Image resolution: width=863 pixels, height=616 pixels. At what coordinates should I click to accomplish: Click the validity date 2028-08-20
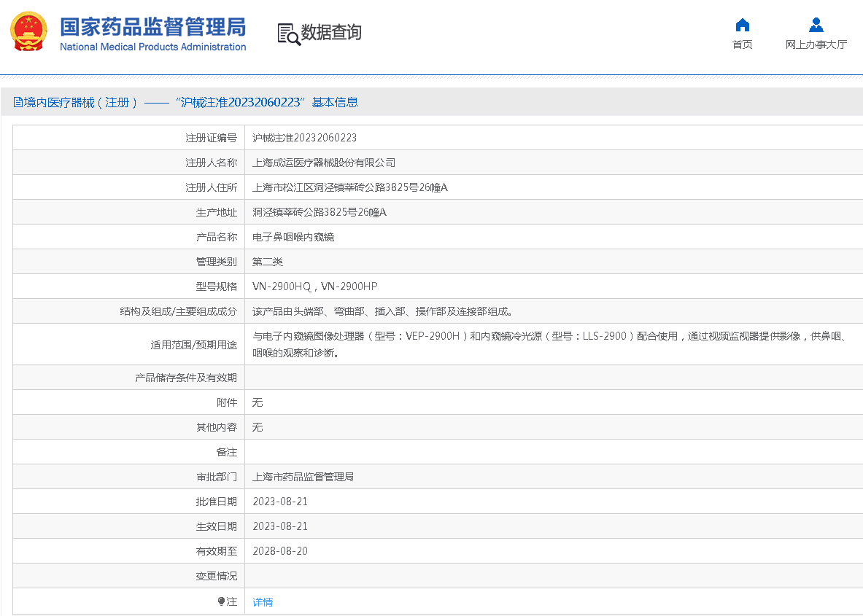(x=280, y=551)
